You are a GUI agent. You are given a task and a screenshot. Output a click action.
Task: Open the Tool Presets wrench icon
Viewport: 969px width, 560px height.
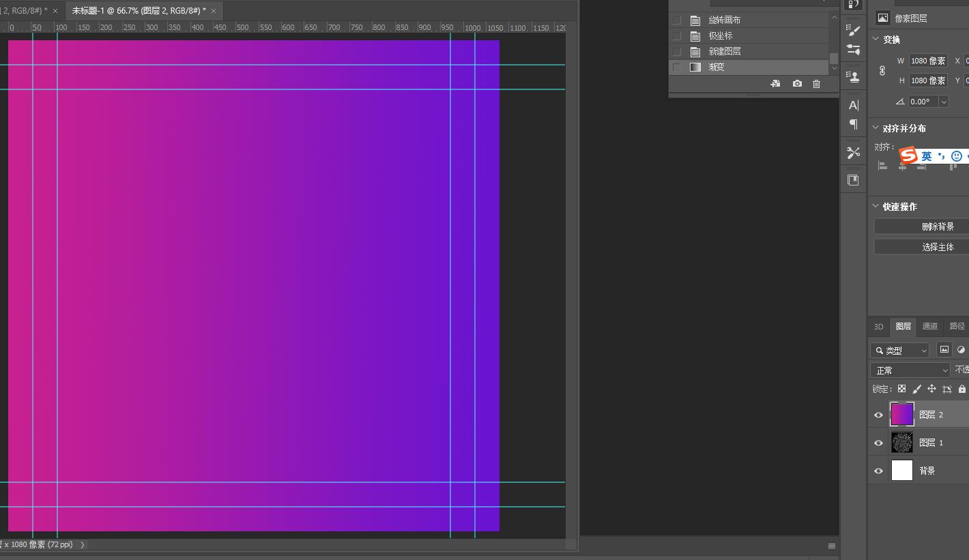[853, 153]
